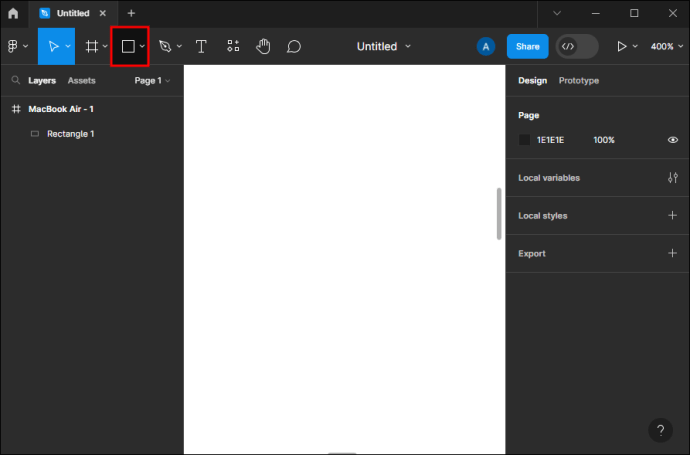Toggle Dev Mode switch

(x=577, y=46)
